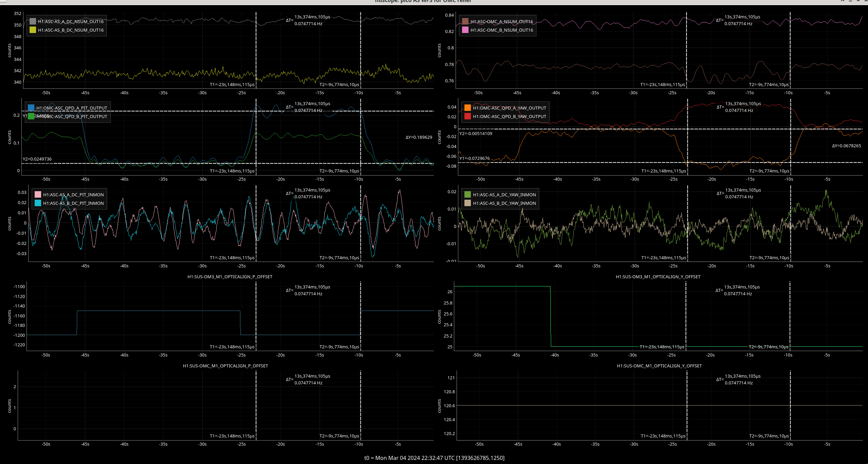This screenshot has width=868, height=464.
Task: Click the red swatch for QPD_B_YAW_OUTPUT
Action: pos(467,116)
